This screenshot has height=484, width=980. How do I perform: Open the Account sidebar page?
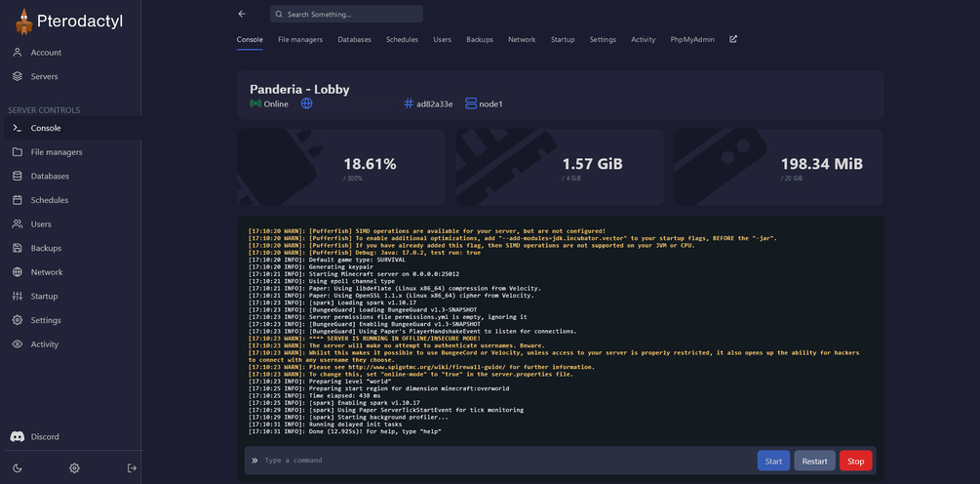click(46, 53)
